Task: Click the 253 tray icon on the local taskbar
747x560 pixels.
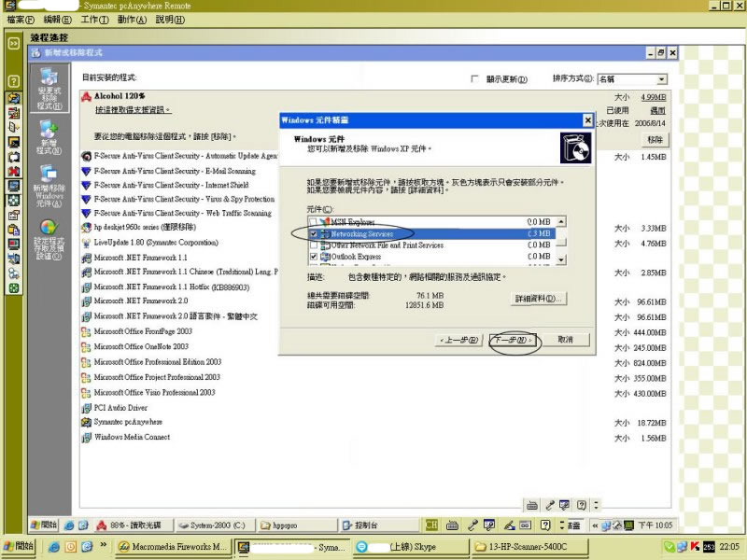Action: pos(709,547)
